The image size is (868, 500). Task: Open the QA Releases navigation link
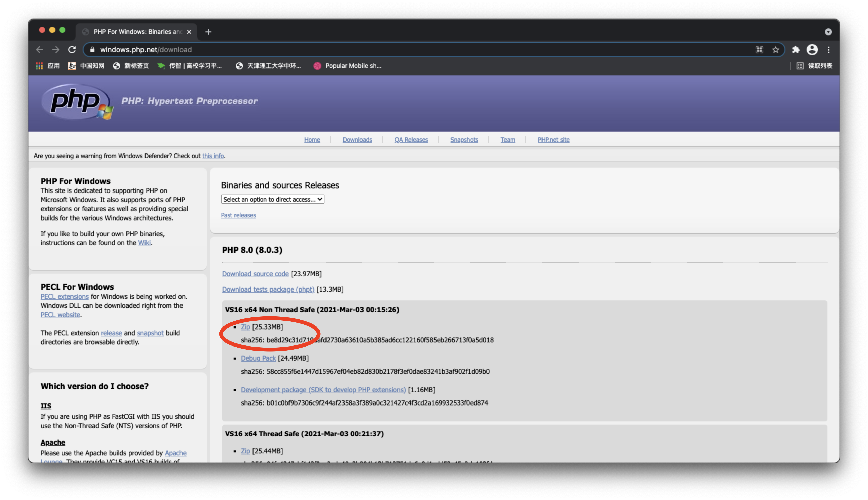pyautogui.click(x=411, y=140)
